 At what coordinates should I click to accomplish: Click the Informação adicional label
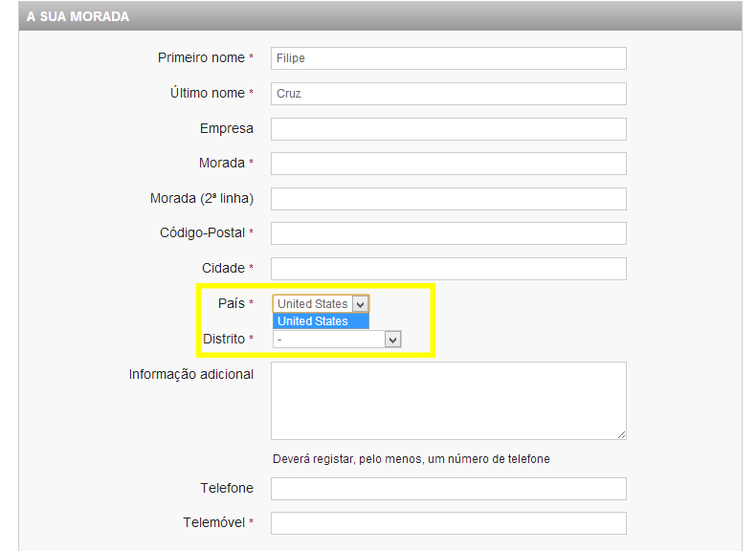point(191,375)
